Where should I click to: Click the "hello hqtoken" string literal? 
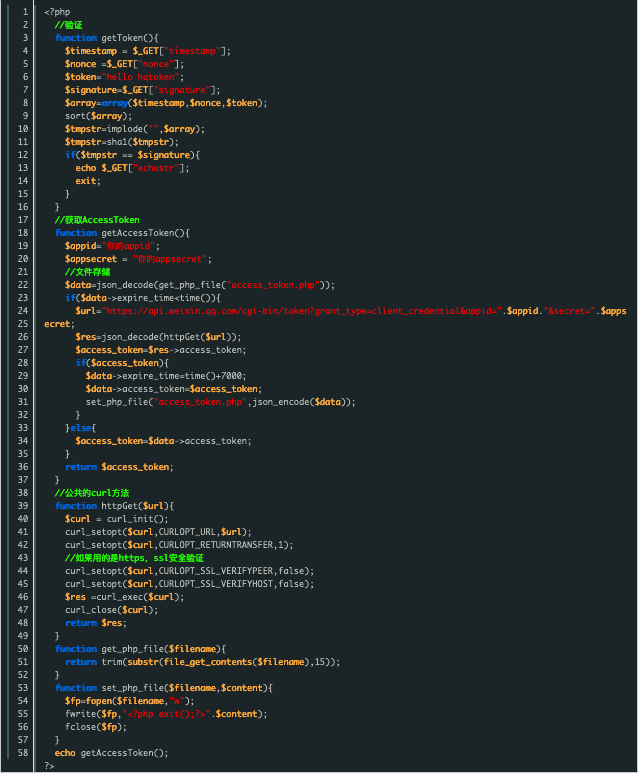click(x=141, y=77)
